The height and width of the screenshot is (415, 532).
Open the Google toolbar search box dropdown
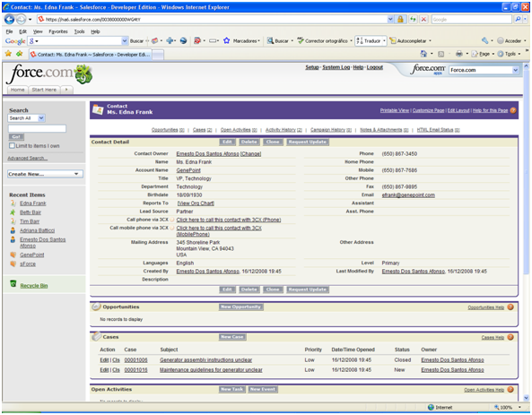tap(125, 40)
